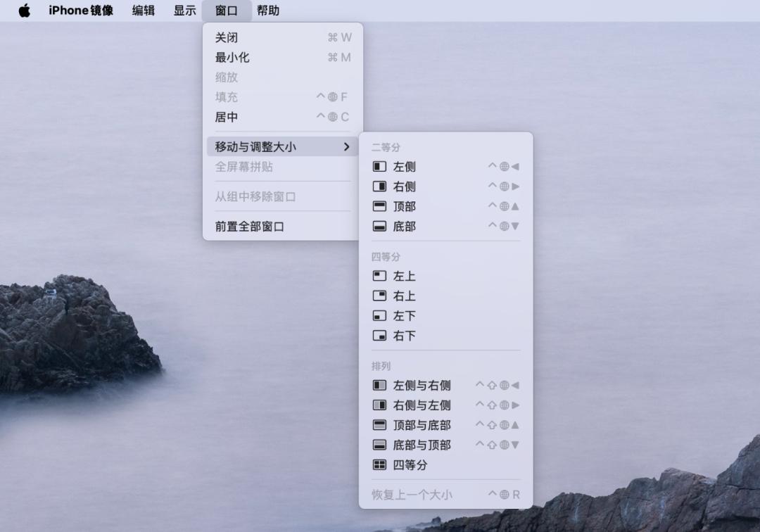The width and height of the screenshot is (760, 532).
Task: Select the 顶部 top-half tiling icon
Action: click(379, 206)
